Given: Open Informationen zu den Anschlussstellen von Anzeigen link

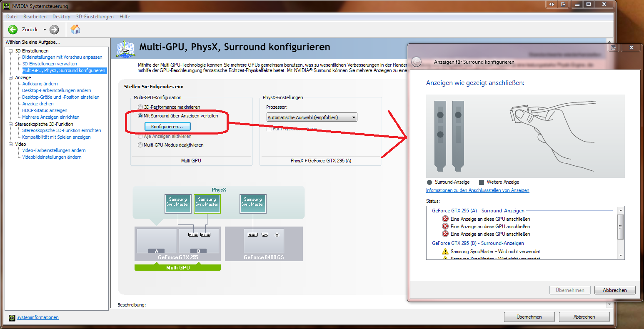Looking at the screenshot, I should point(477,190).
